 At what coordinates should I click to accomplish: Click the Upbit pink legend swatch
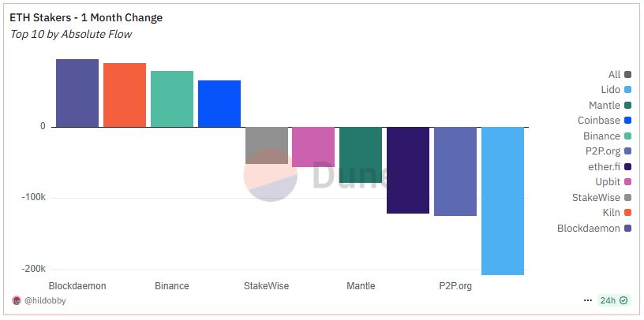pyautogui.click(x=627, y=182)
